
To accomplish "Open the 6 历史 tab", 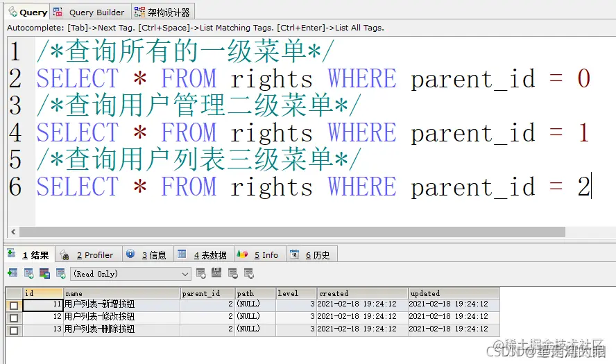I will 311,255.
